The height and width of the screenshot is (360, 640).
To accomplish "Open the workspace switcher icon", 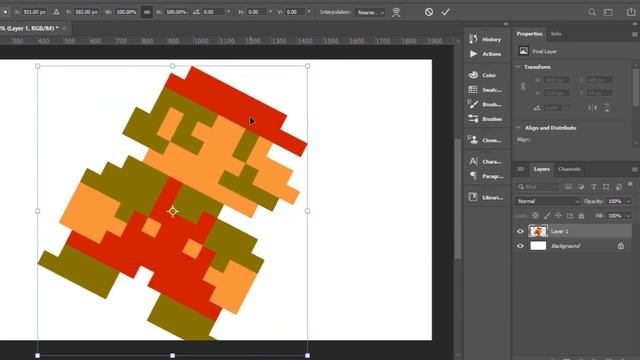I will click(608, 12).
